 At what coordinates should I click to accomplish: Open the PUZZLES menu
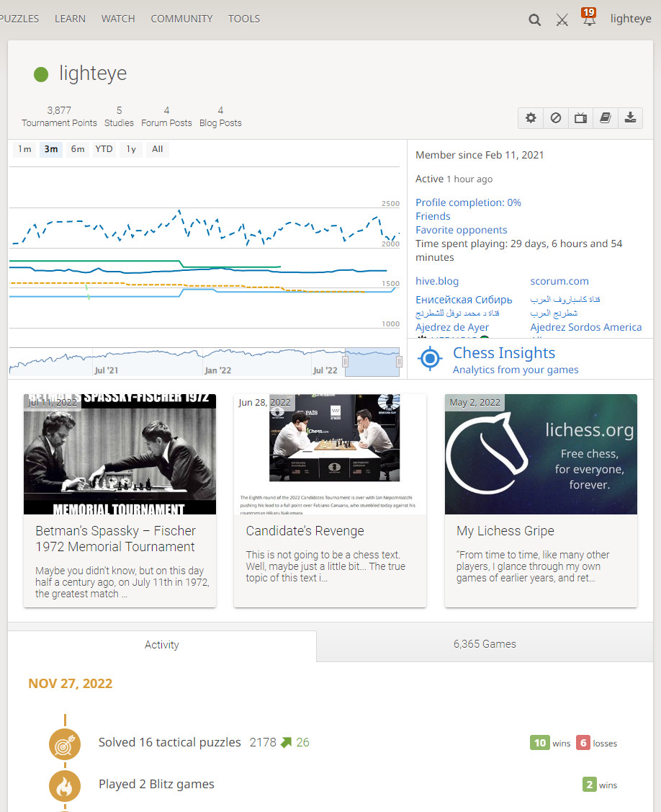pos(19,19)
